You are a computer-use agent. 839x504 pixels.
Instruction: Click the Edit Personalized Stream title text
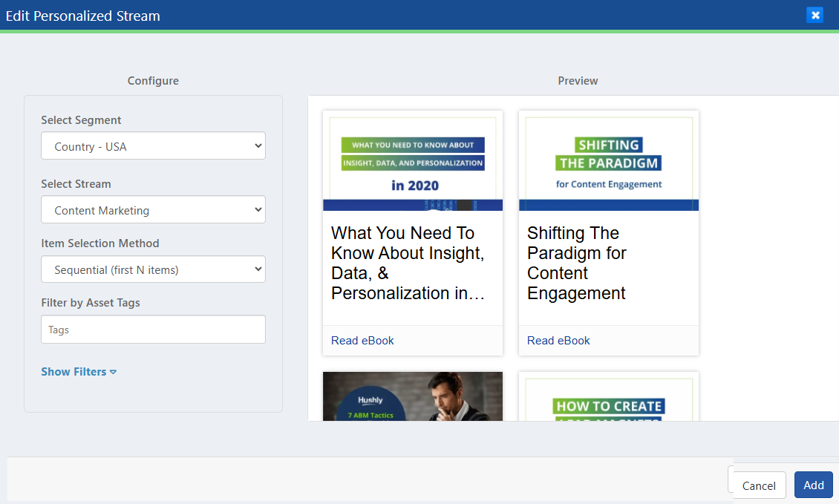(83, 16)
